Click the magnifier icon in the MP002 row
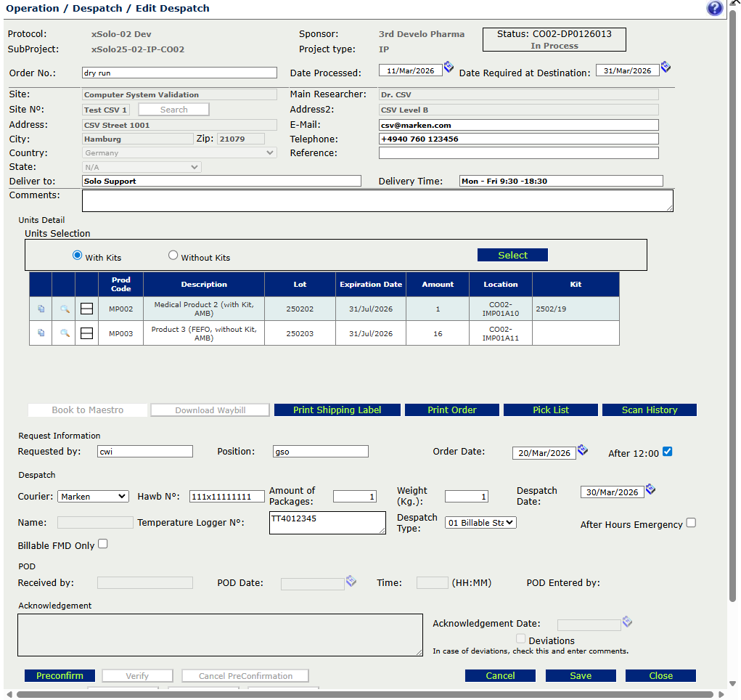Image resolution: width=741 pixels, height=700 pixels. (65, 309)
